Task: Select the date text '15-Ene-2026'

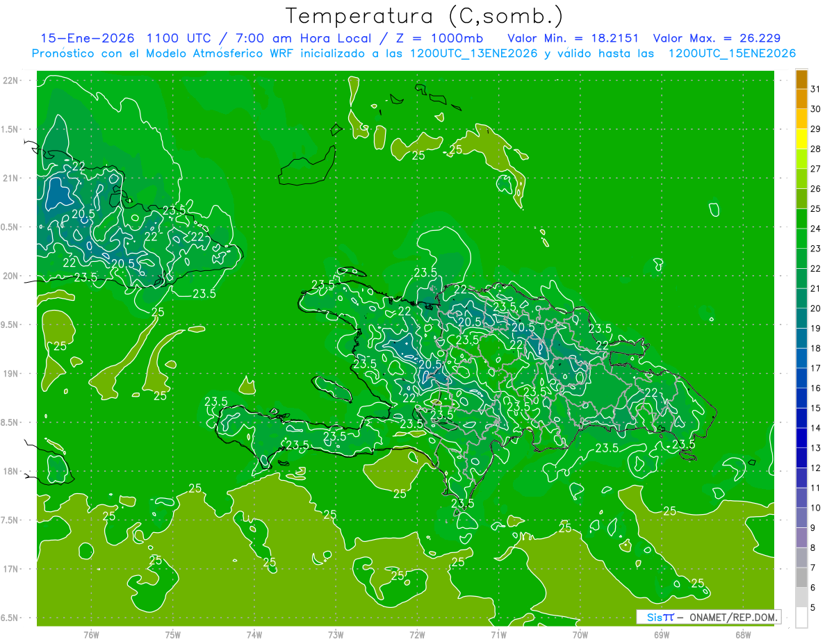Action: tap(88, 38)
